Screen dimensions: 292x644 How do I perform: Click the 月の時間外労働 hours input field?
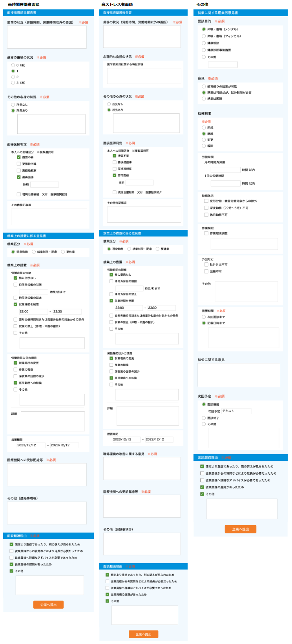tap(225, 170)
